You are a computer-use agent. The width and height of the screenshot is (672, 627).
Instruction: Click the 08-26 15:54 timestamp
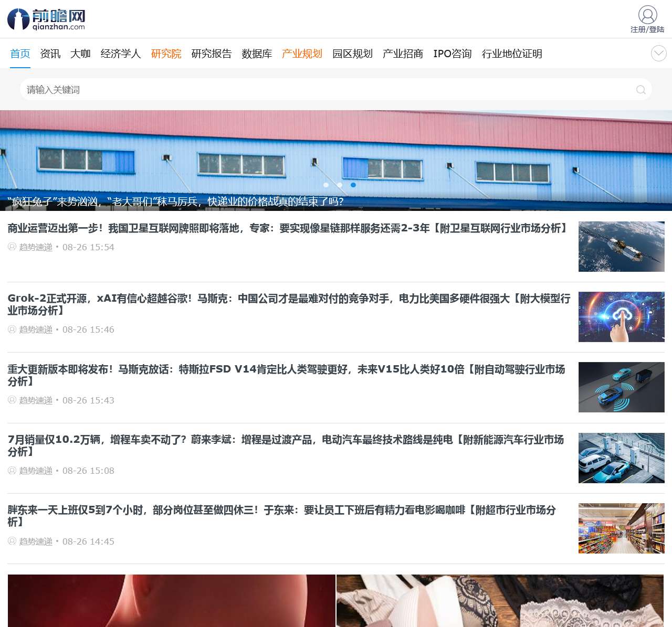click(88, 247)
